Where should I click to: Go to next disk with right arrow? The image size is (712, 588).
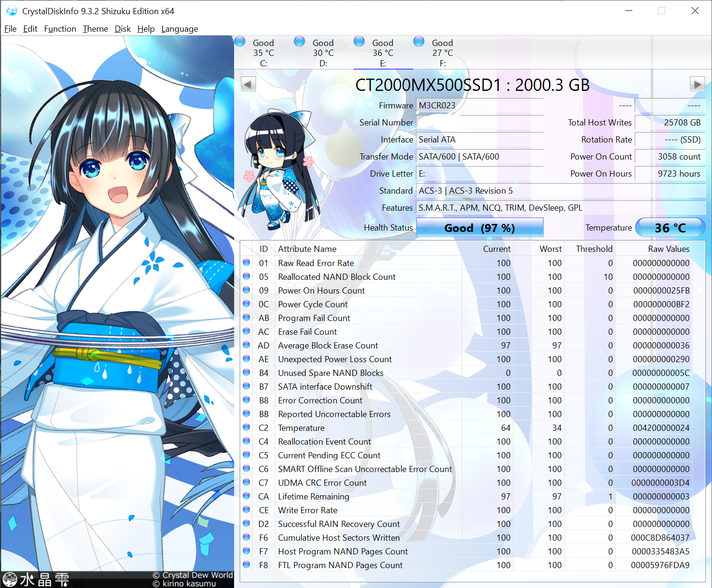pyautogui.click(x=697, y=84)
